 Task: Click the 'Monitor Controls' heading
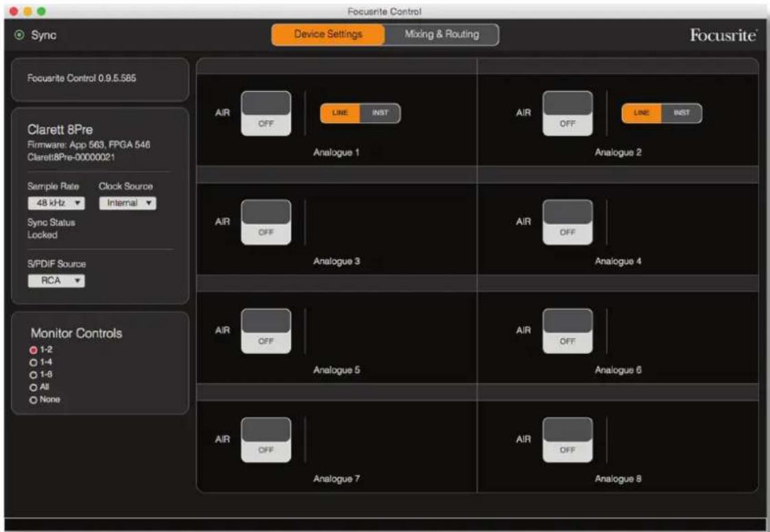tap(77, 333)
